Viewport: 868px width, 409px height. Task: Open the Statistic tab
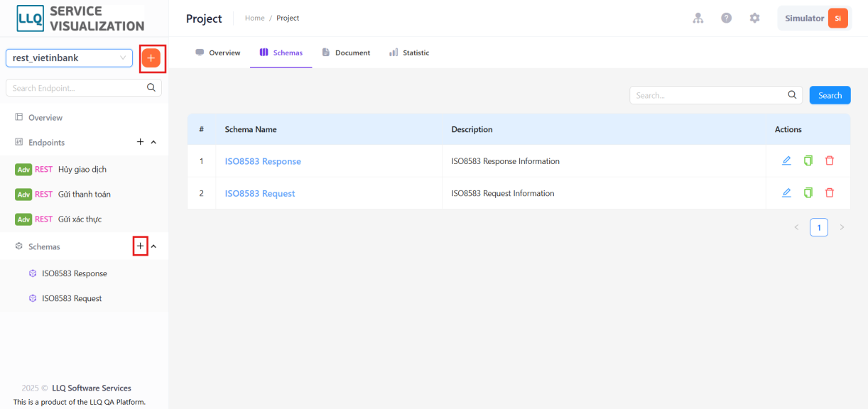409,53
